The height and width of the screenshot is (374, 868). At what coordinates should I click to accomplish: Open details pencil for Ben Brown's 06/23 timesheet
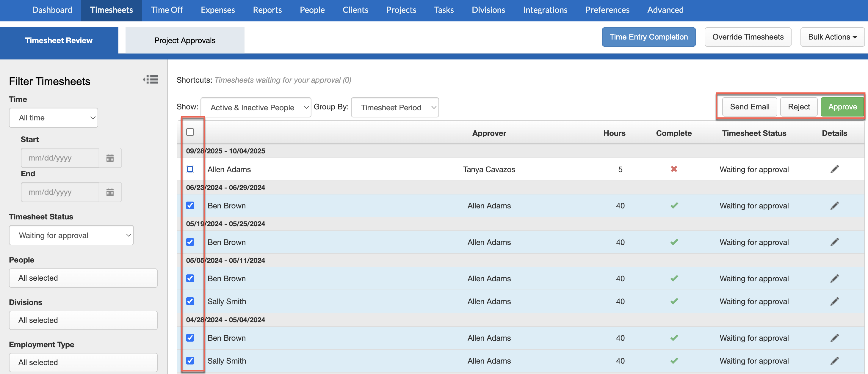coord(835,206)
